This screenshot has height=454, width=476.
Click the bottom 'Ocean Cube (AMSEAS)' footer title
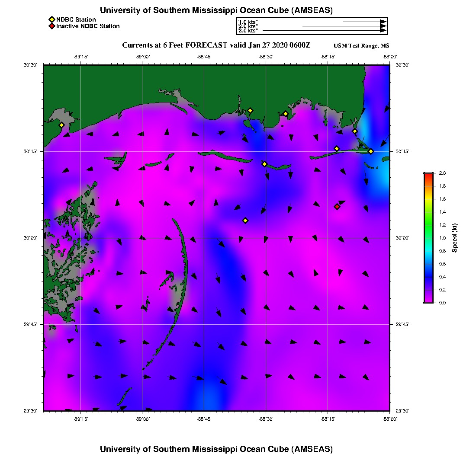pyautogui.click(x=216, y=449)
